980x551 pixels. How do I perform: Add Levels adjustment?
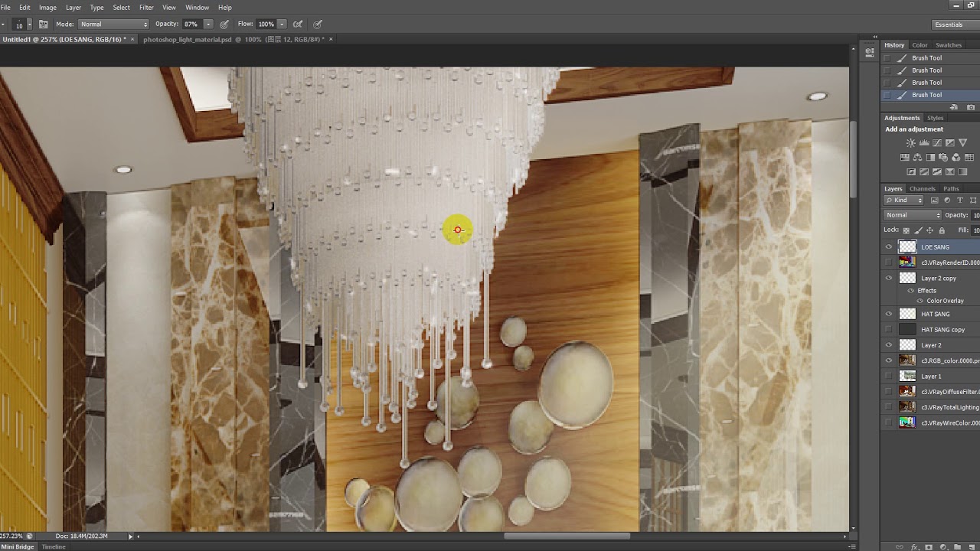coord(924,143)
